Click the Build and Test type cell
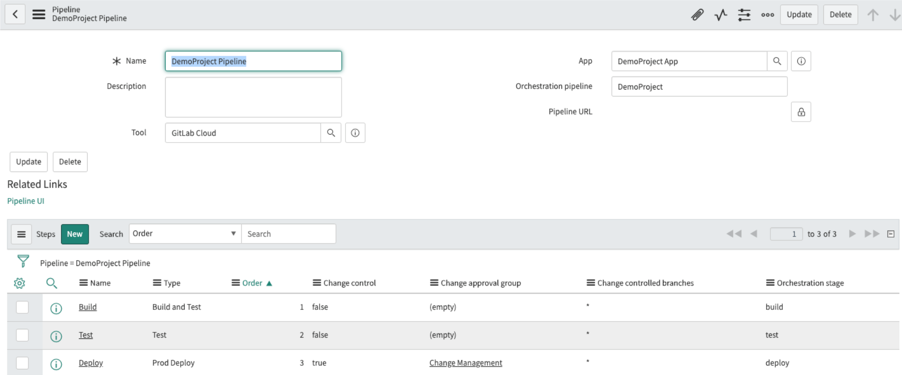This screenshot has height=375, width=902. click(177, 307)
